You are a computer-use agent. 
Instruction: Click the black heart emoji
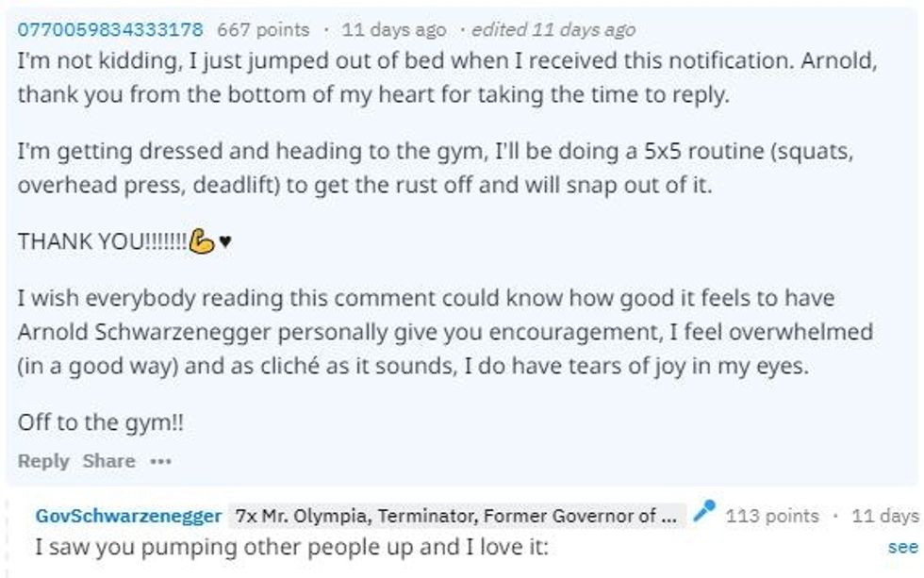coord(225,242)
